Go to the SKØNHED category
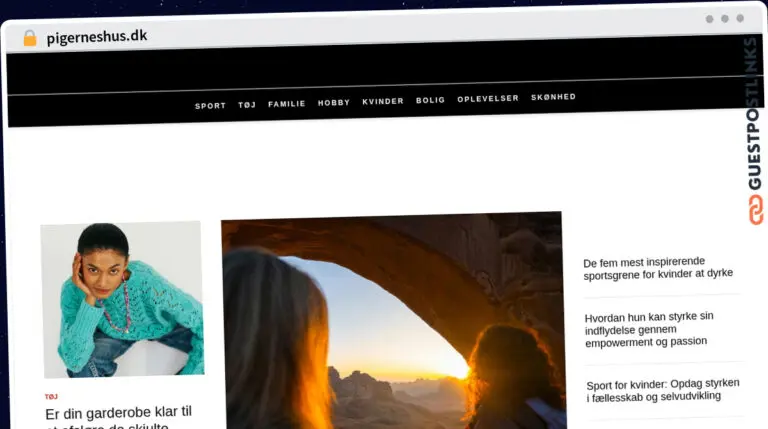 (553, 97)
